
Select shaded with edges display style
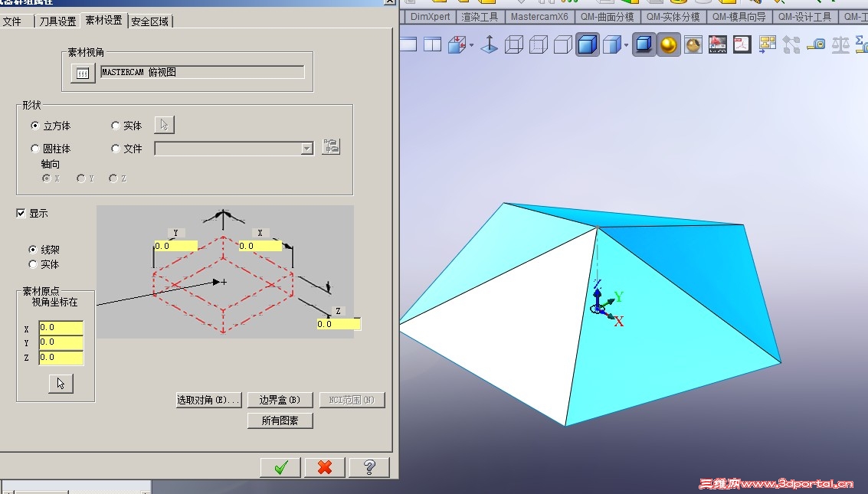pyautogui.click(x=588, y=44)
